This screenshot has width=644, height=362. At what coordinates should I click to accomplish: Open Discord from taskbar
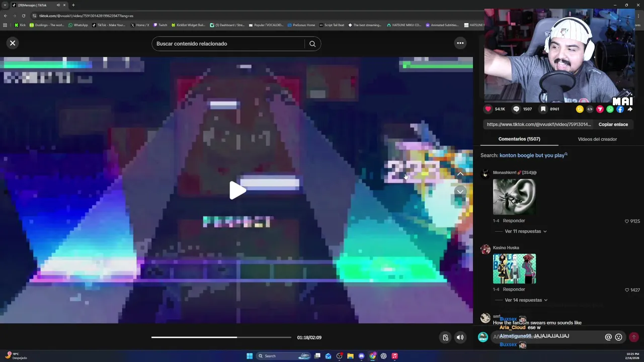click(x=361, y=356)
